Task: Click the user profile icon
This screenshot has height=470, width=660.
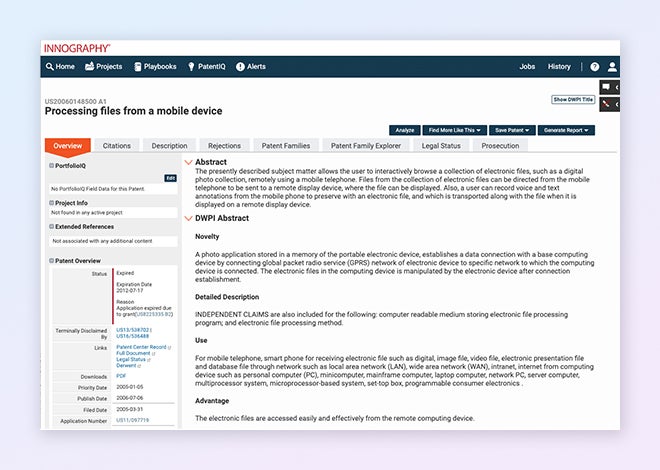Action: pyautogui.click(x=612, y=67)
